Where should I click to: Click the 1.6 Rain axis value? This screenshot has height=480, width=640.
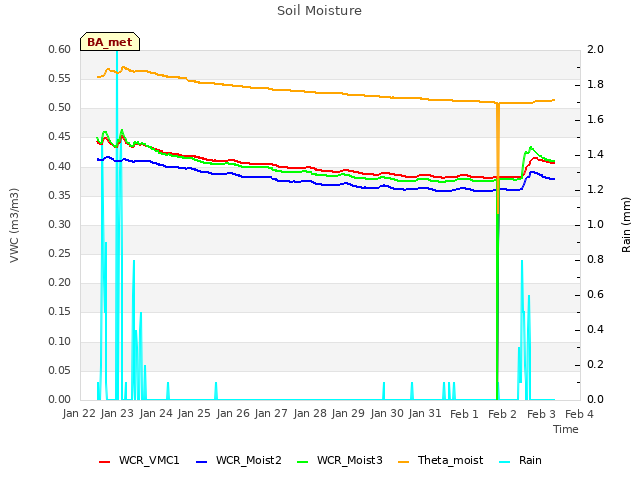pos(596,120)
